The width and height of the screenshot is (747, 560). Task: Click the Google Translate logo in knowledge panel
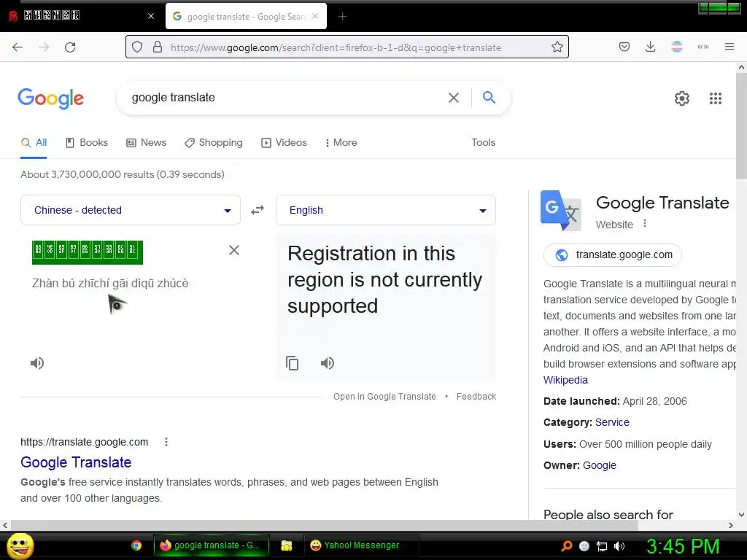[561, 211]
